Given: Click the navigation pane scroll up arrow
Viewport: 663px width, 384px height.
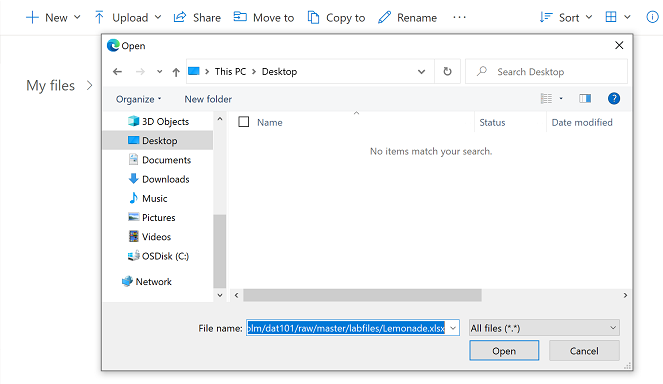Looking at the screenshot, I should pyautogui.click(x=220, y=119).
